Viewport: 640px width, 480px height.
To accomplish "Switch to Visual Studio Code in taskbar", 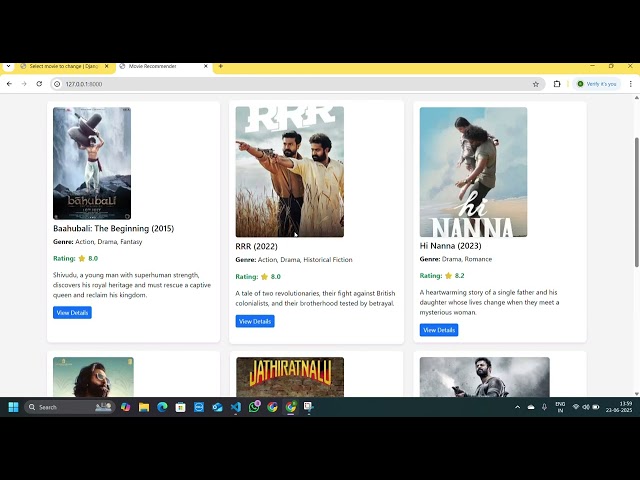I will click(x=236, y=407).
